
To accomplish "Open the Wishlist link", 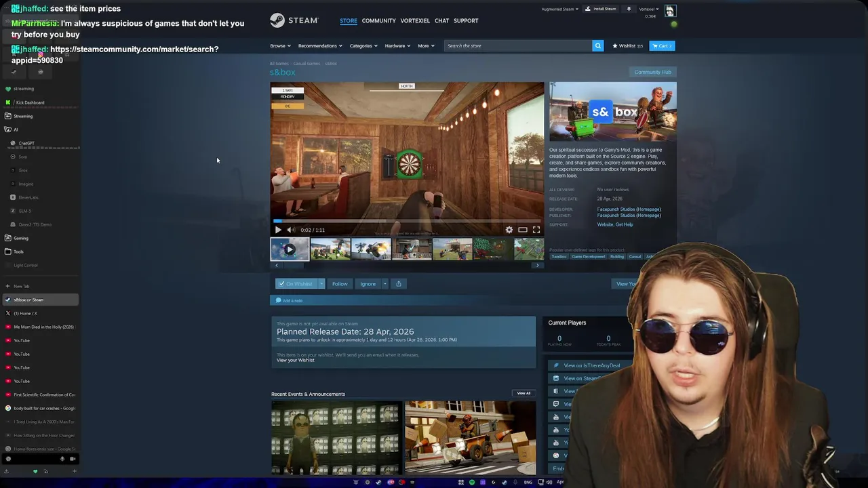I will click(x=627, y=45).
